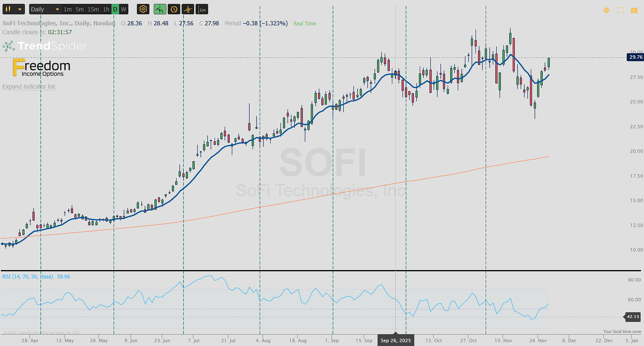
Task: Click the 12.50 price axis label
Action: [636, 226]
